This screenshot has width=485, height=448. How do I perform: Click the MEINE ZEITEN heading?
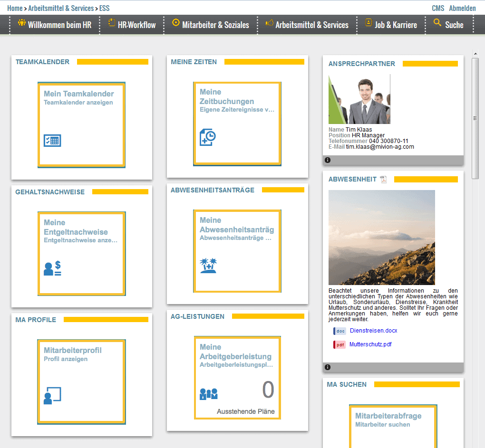(194, 62)
